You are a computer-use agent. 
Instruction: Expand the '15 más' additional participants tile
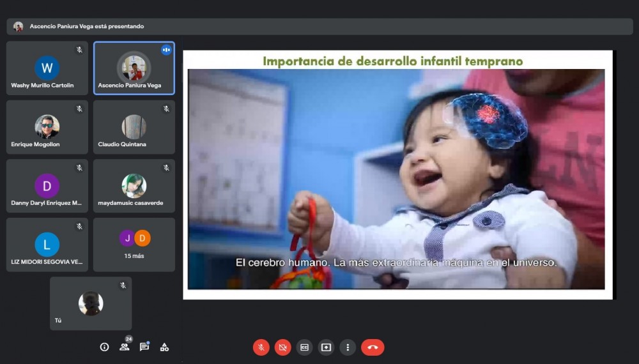(x=134, y=245)
